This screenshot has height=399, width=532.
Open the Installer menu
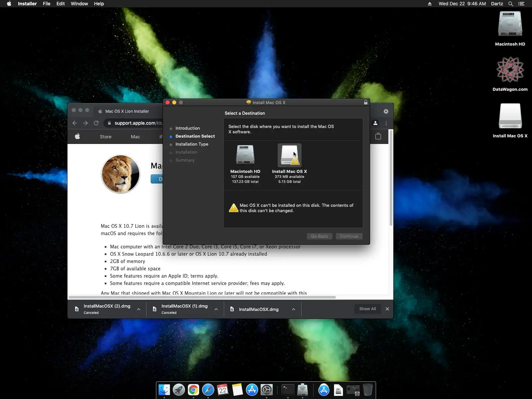[27, 4]
